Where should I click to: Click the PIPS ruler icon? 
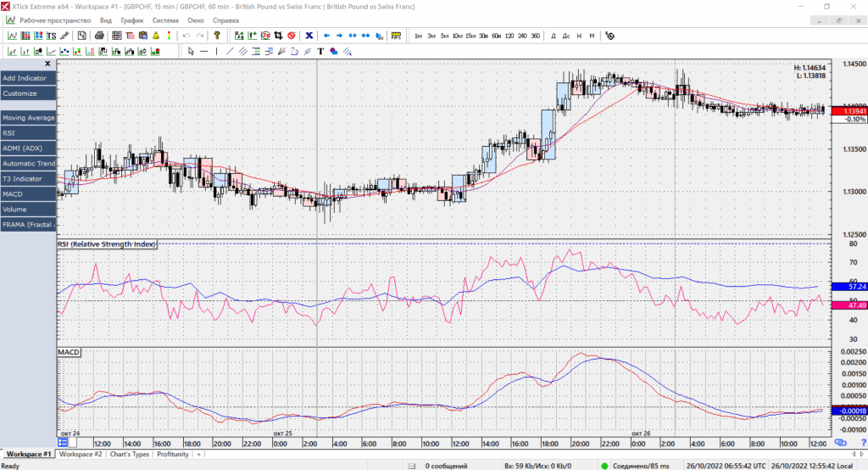click(x=396, y=36)
